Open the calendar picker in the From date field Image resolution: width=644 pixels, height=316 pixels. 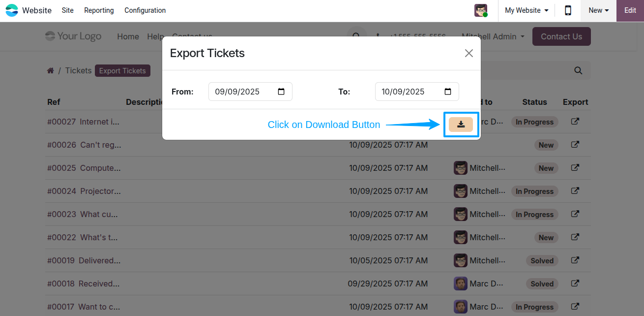pyautogui.click(x=281, y=92)
